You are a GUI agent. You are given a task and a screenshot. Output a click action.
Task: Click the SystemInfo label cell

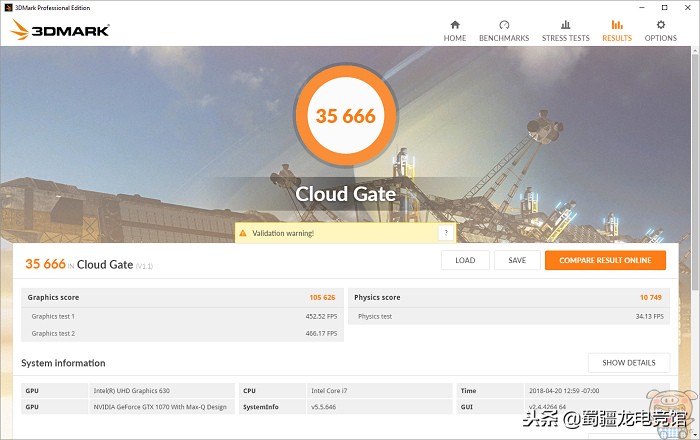[x=272, y=407]
